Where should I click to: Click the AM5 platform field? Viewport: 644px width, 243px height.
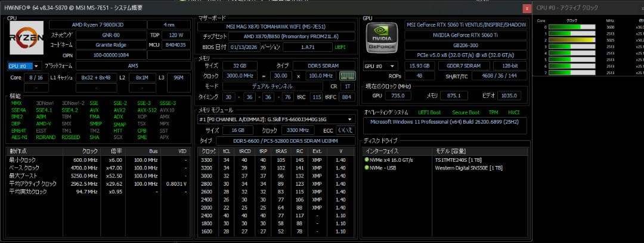[132, 66]
